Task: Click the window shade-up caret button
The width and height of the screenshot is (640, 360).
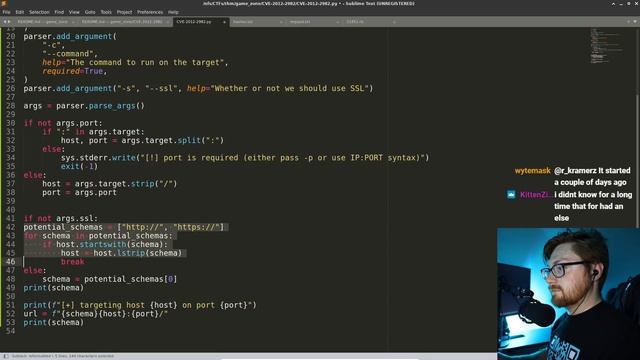Action: click(613, 3)
